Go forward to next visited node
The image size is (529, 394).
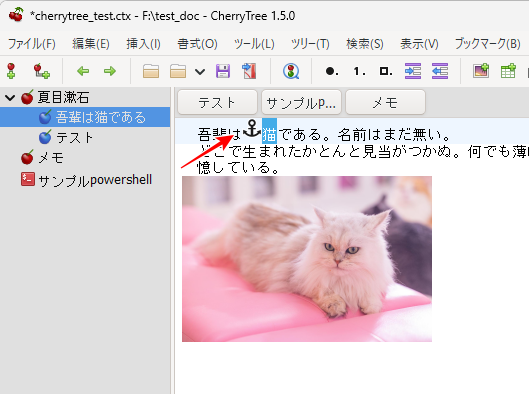pyautogui.click(x=110, y=71)
